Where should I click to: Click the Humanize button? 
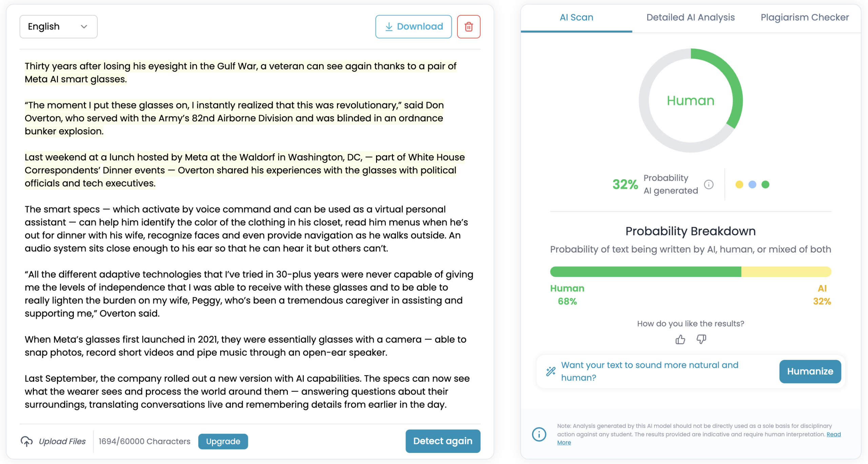810,371
